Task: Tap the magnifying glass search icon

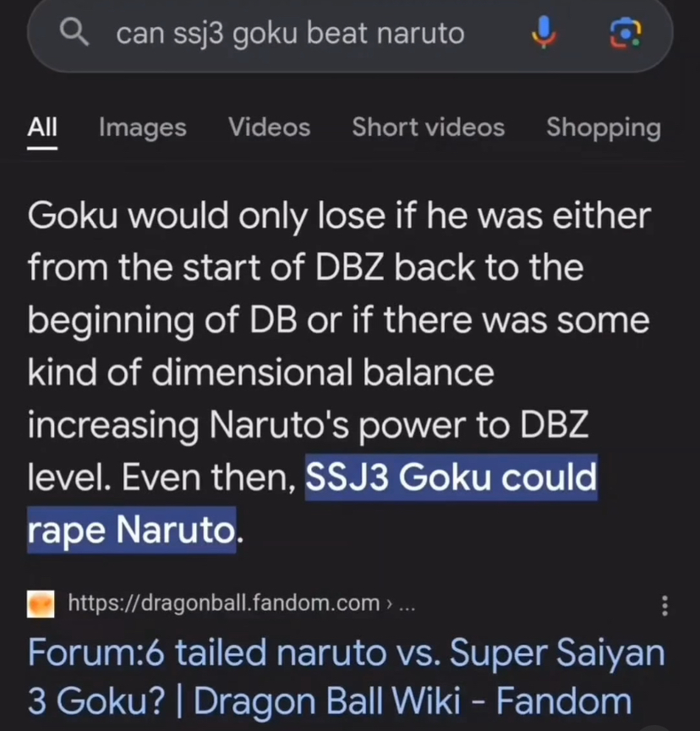Action: tap(74, 32)
